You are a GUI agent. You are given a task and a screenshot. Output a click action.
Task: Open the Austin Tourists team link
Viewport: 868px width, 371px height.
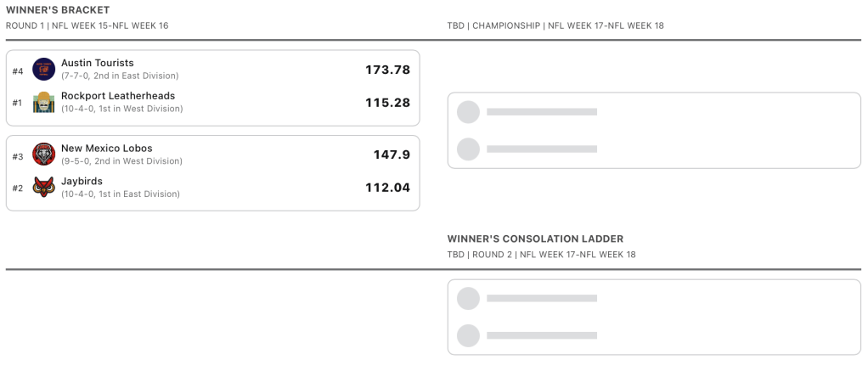click(98, 63)
